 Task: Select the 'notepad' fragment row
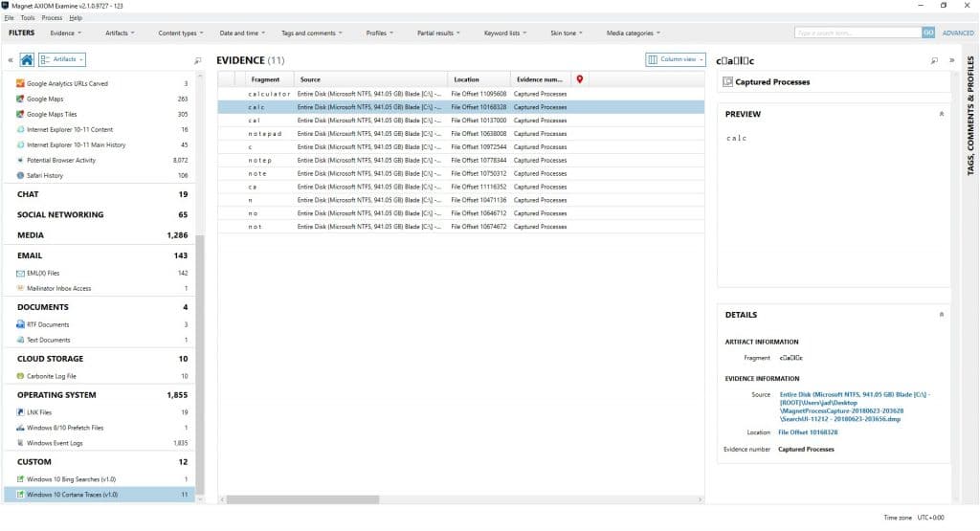461,134
